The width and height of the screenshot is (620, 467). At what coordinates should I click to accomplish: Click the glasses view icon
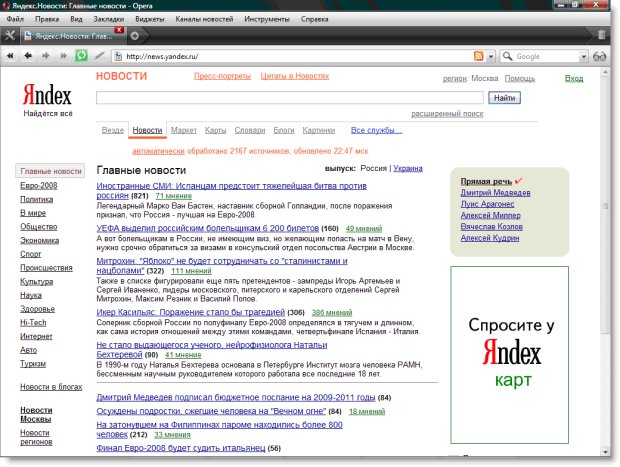(599, 57)
